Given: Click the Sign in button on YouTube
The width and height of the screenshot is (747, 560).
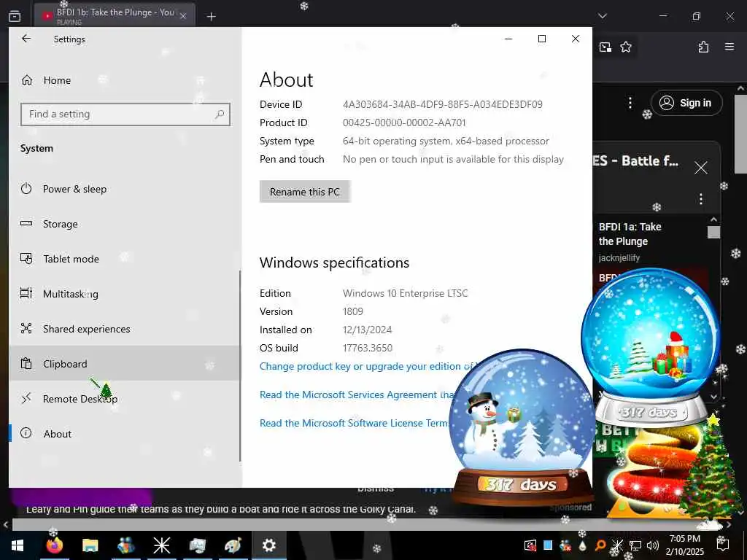Looking at the screenshot, I should tap(686, 103).
